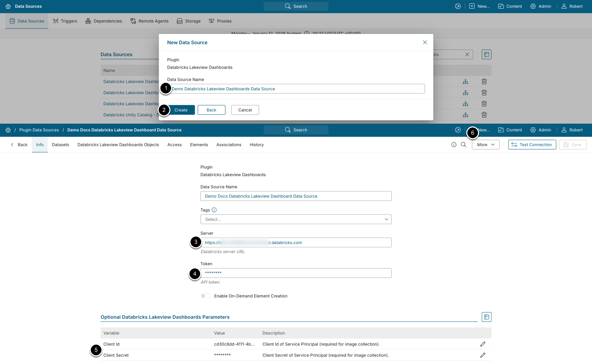Viewport: 592px width, 364px height.
Task: Click the Search box in the Data Sources header
Action: tap(296, 6)
